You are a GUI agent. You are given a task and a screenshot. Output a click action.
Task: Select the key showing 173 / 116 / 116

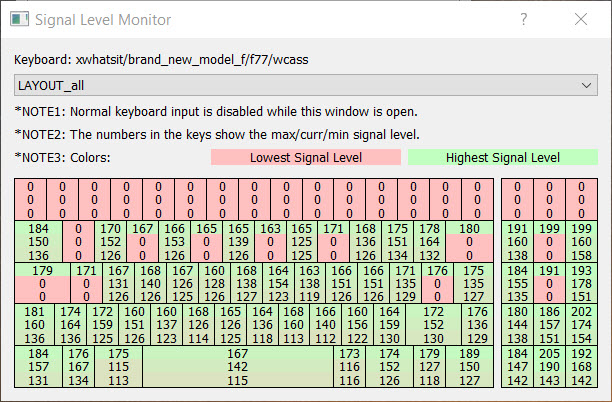349,367
